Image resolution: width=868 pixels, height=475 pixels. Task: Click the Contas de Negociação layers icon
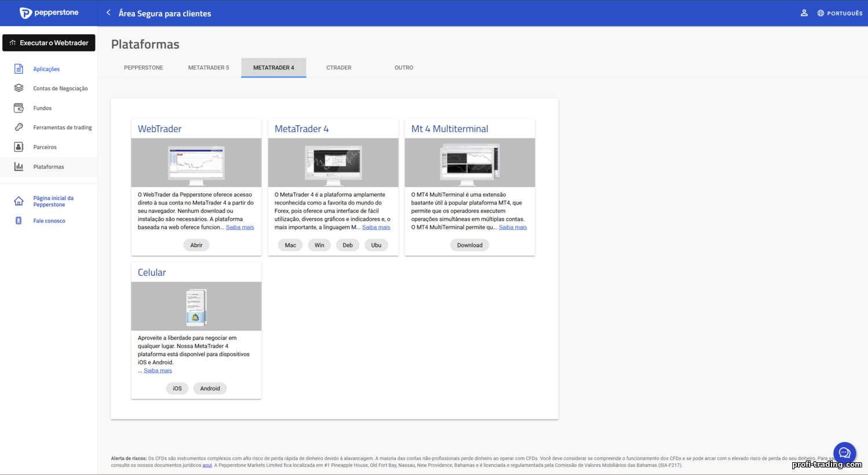pyautogui.click(x=19, y=88)
